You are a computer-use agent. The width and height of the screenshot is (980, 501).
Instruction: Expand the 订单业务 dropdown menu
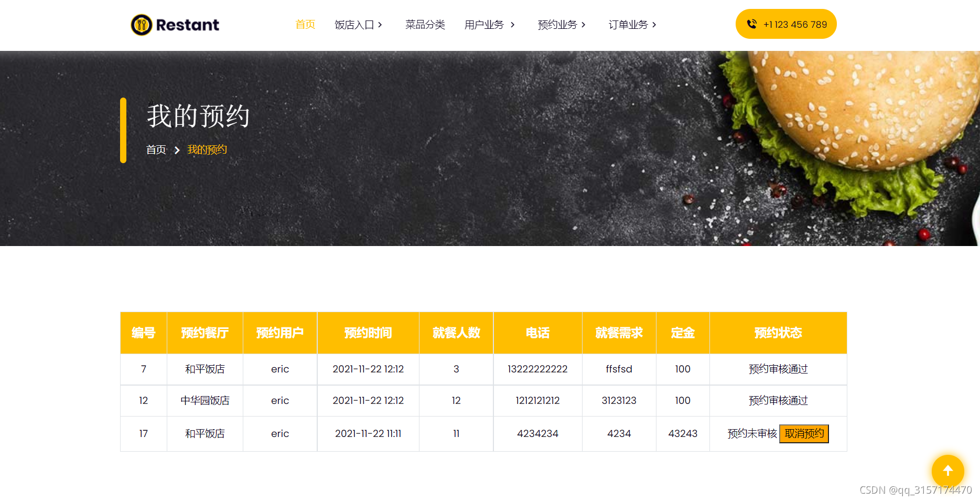point(632,25)
